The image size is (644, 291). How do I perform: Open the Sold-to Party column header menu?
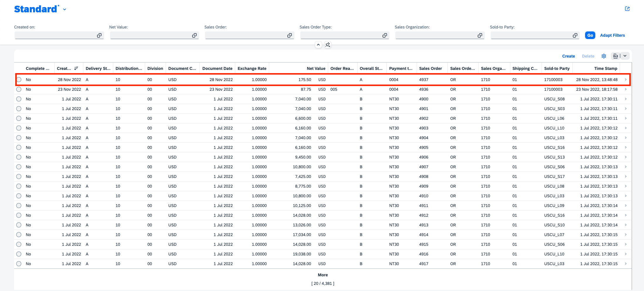pyautogui.click(x=557, y=68)
